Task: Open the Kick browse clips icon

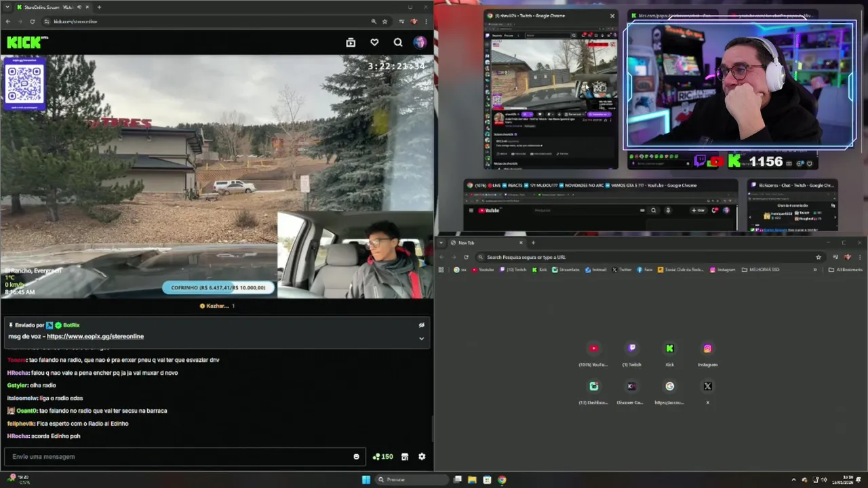Action: point(351,42)
